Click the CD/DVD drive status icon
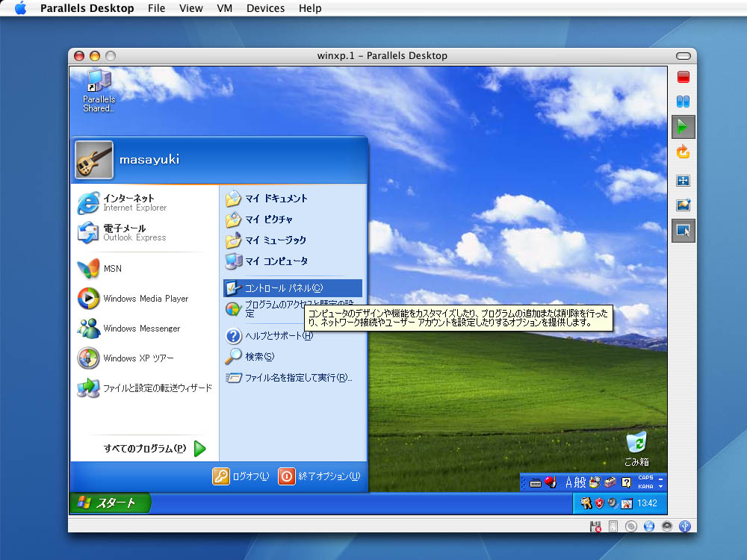 [x=631, y=526]
